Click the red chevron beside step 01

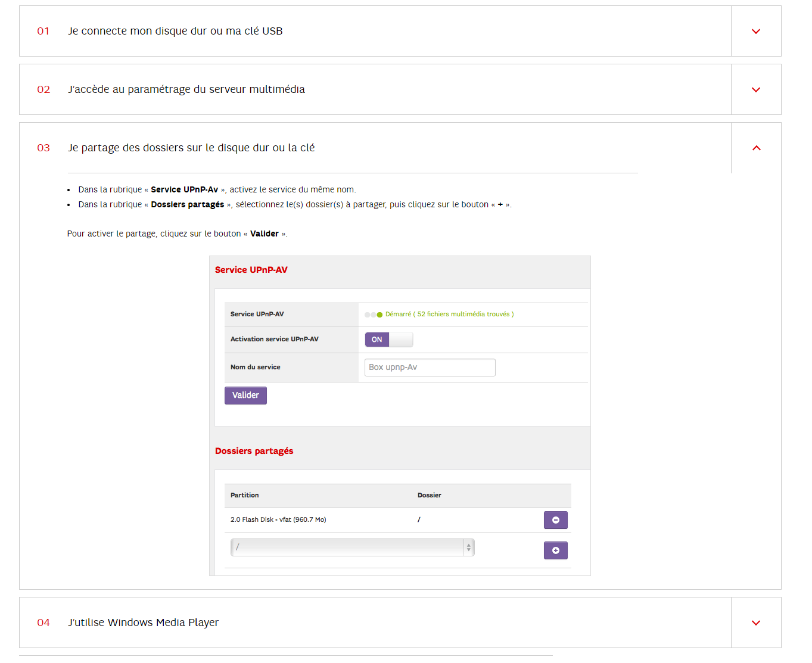pyautogui.click(x=755, y=31)
